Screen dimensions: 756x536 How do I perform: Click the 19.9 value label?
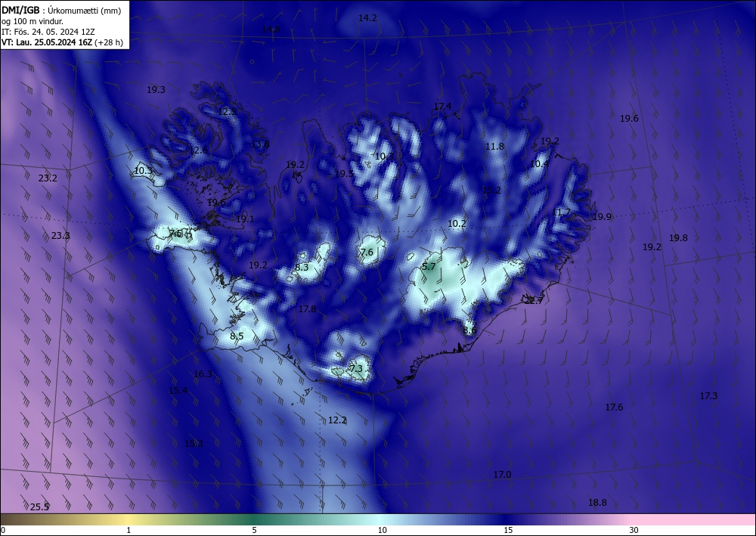(x=602, y=217)
